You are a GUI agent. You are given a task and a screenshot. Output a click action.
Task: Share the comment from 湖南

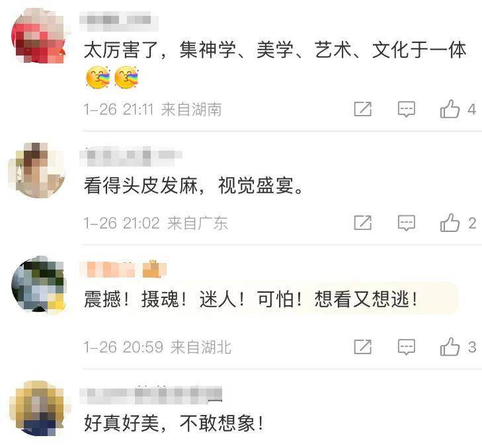coord(363,109)
